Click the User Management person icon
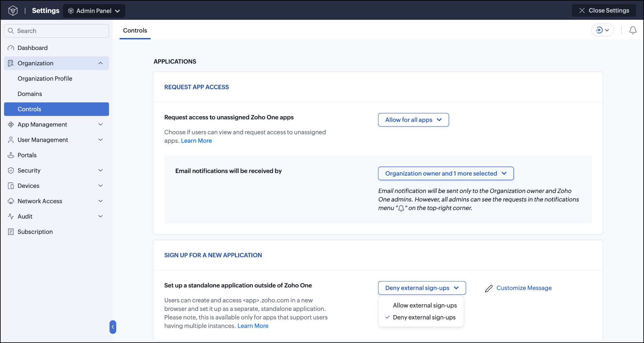The height and width of the screenshot is (343, 644). 11,140
